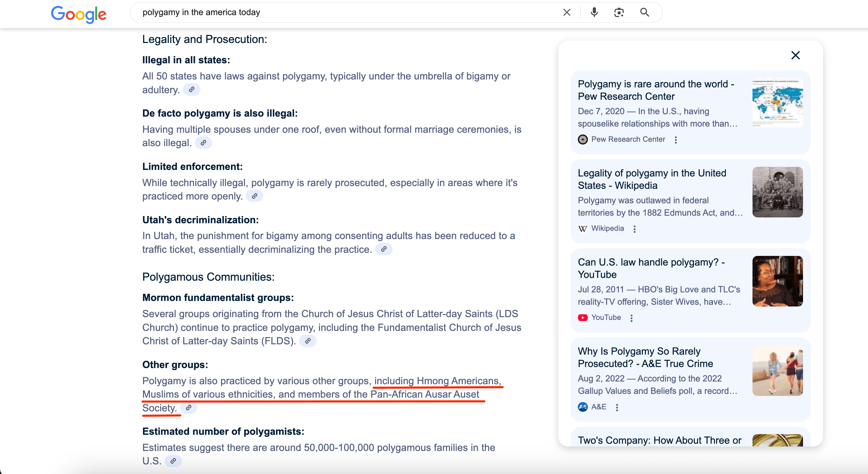Click the 'Legality and Prosecution:' heading

(205, 39)
